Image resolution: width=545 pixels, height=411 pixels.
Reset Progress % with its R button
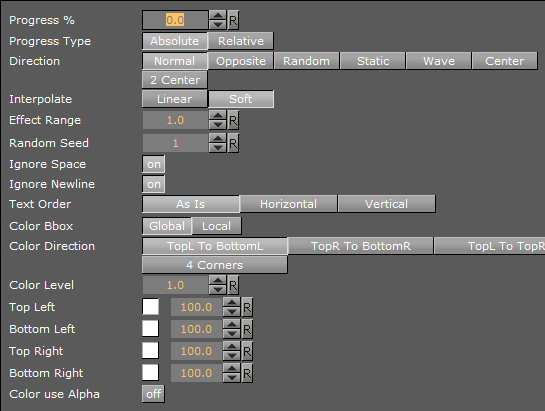pos(233,20)
